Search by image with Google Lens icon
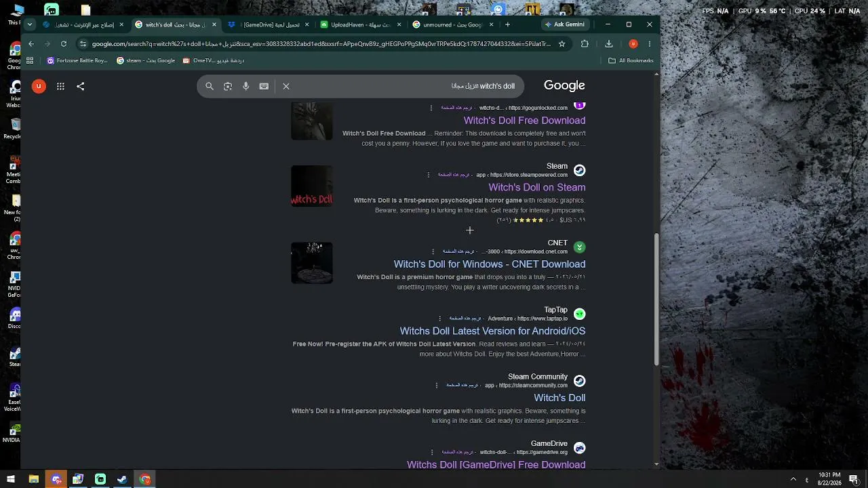Viewport: 868px width, 488px height. (x=228, y=86)
